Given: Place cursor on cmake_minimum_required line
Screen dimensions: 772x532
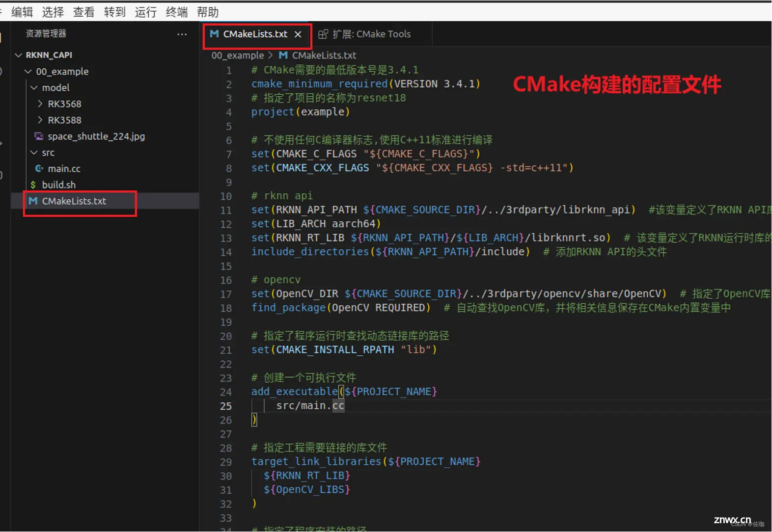Looking at the screenshot, I should (366, 84).
